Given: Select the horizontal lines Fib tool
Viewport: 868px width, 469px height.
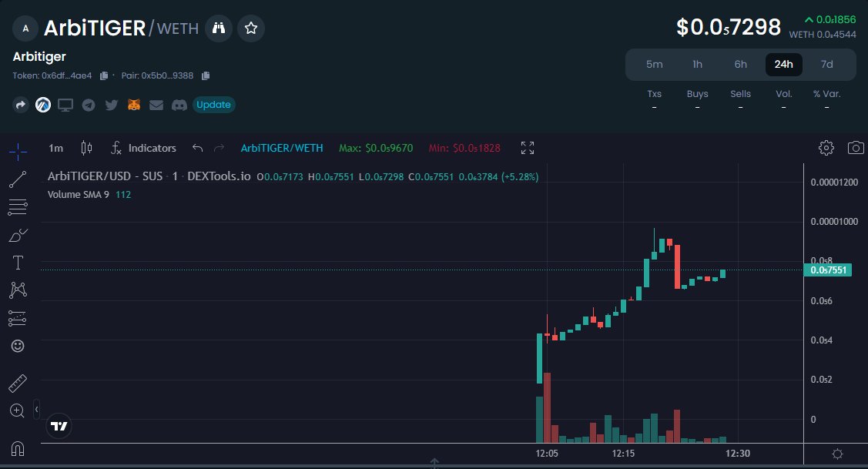Looking at the screenshot, I should pyautogui.click(x=18, y=207).
